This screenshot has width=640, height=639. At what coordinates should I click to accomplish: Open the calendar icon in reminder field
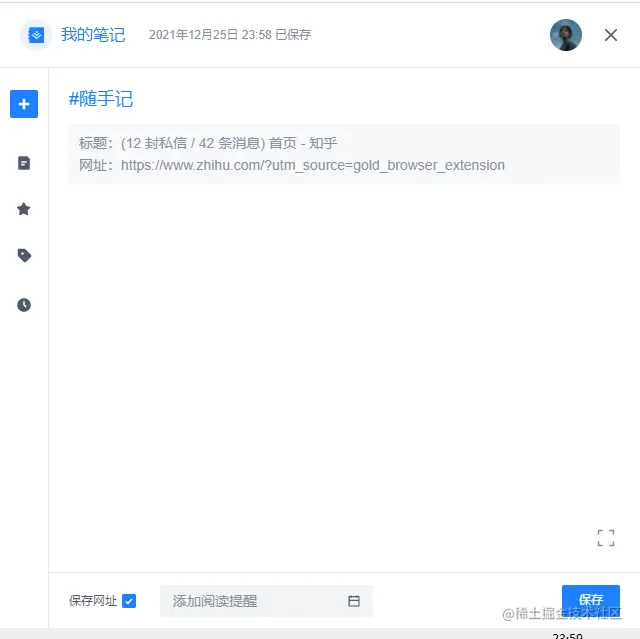354,601
